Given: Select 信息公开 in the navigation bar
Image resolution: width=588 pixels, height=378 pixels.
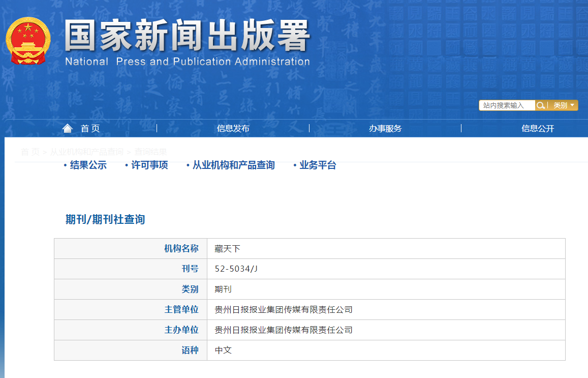Looking at the screenshot, I should tap(538, 128).
